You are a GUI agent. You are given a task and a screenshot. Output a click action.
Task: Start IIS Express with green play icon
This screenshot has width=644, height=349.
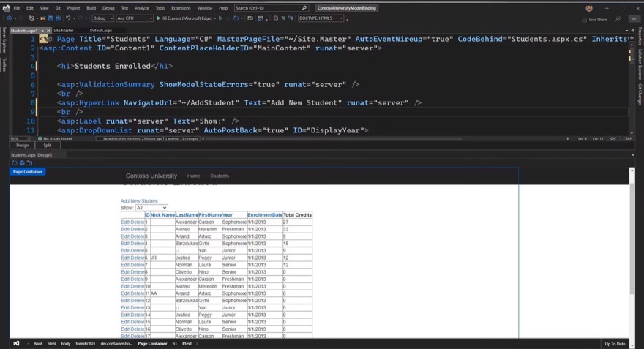[x=159, y=18]
